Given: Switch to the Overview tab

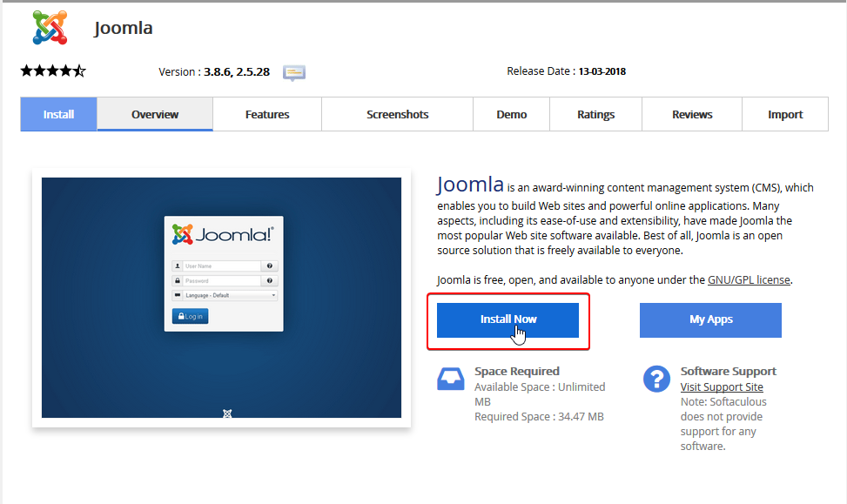Looking at the screenshot, I should [155, 114].
